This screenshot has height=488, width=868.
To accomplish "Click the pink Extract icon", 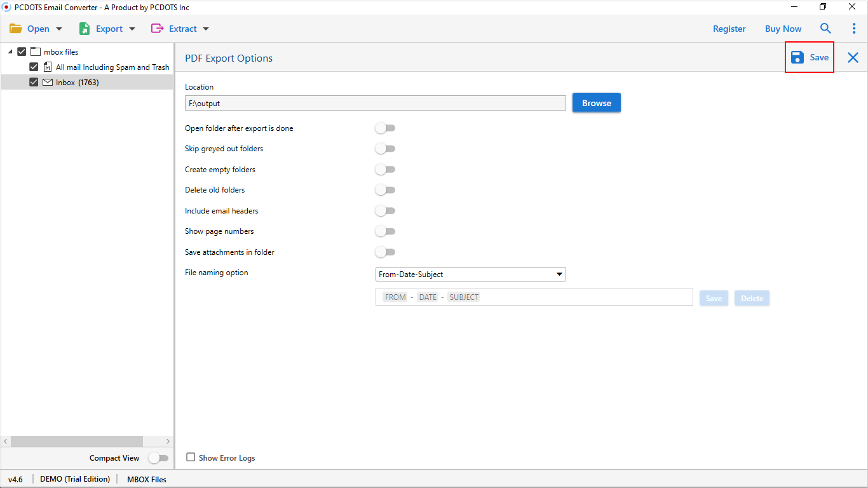I will [157, 29].
